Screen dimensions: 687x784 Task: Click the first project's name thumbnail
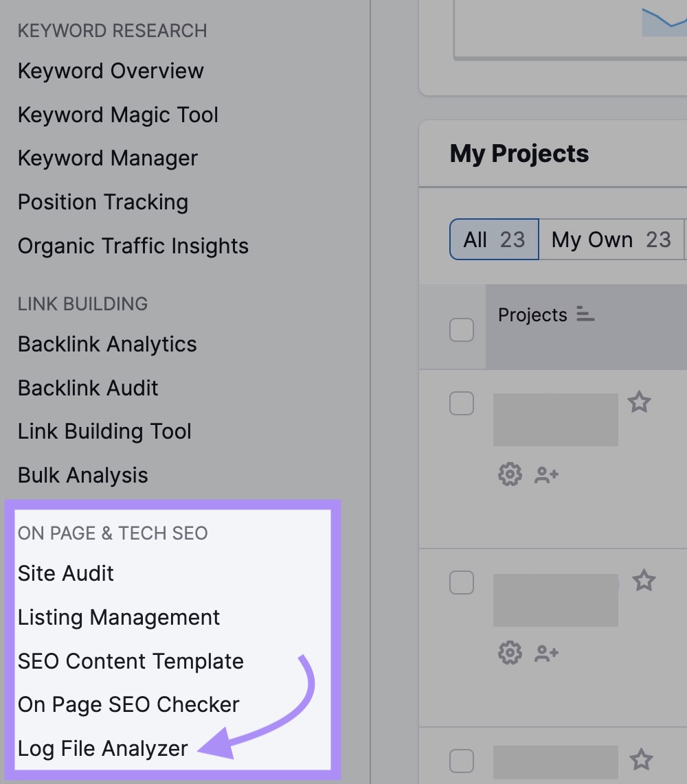point(555,419)
